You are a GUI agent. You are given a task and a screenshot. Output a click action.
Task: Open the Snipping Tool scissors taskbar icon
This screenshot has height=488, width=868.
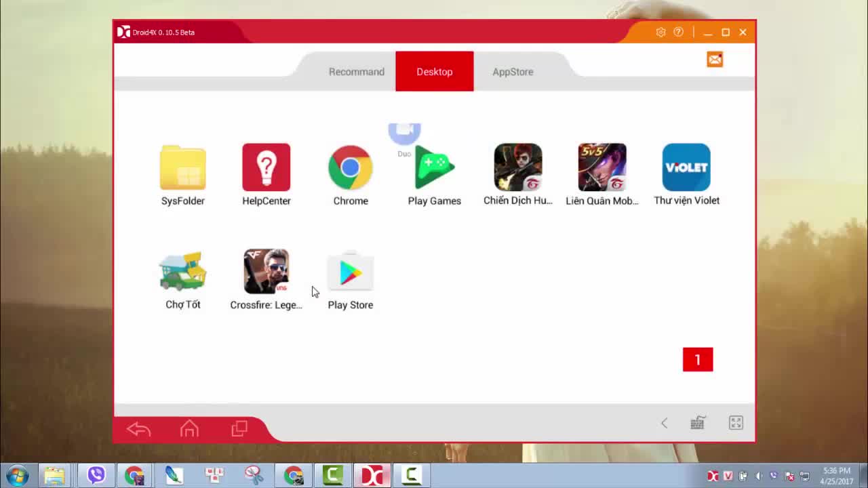click(x=254, y=476)
